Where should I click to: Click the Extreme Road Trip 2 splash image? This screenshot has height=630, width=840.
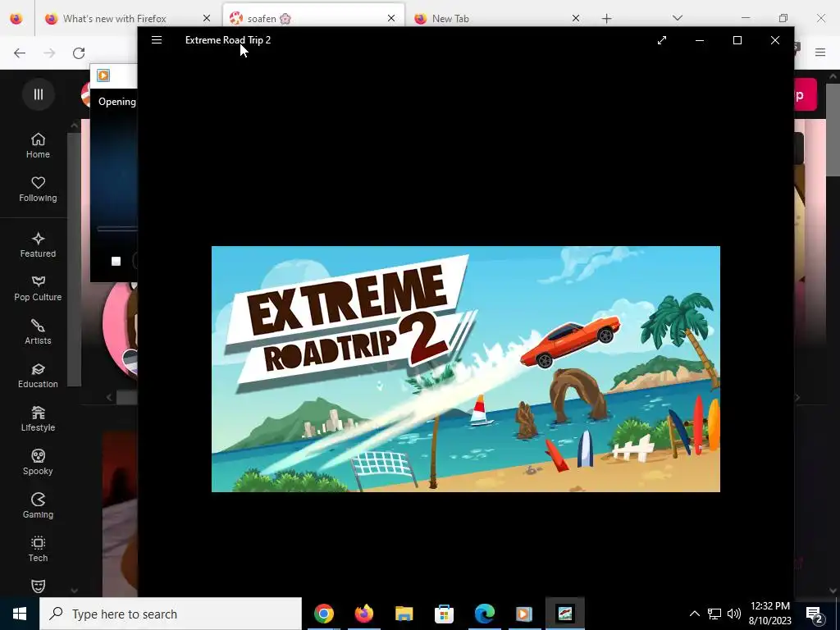pos(466,369)
